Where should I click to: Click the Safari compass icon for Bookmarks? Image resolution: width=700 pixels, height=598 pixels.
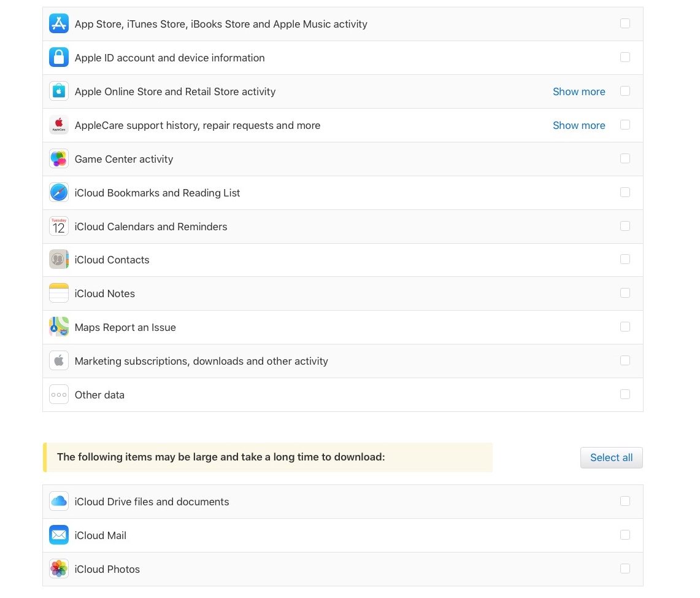(59, 193)
